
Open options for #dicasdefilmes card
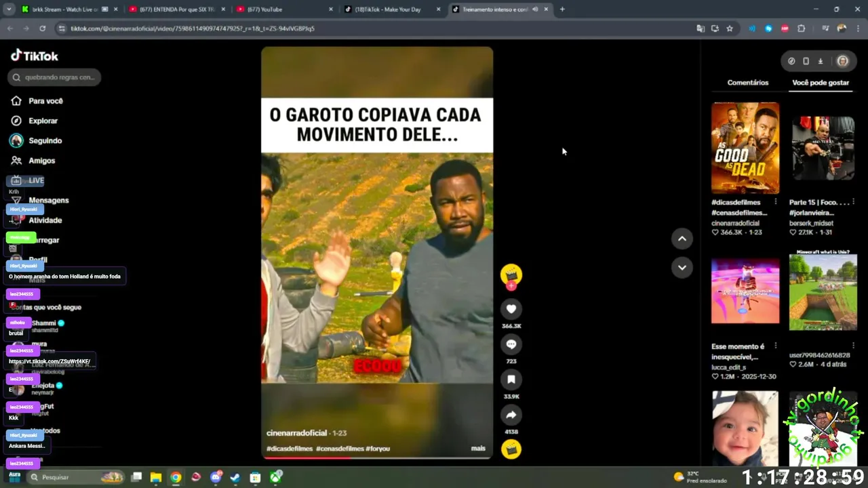[776, 202]
